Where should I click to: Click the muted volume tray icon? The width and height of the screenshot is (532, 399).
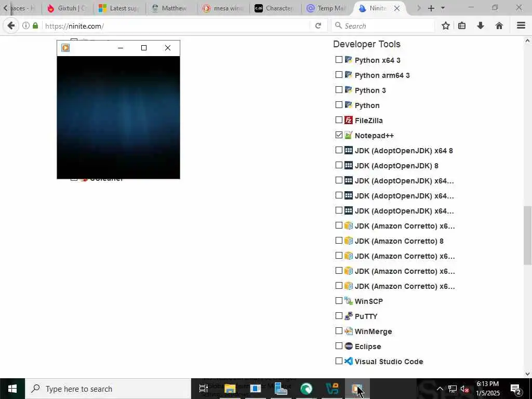tap(465, 389)
